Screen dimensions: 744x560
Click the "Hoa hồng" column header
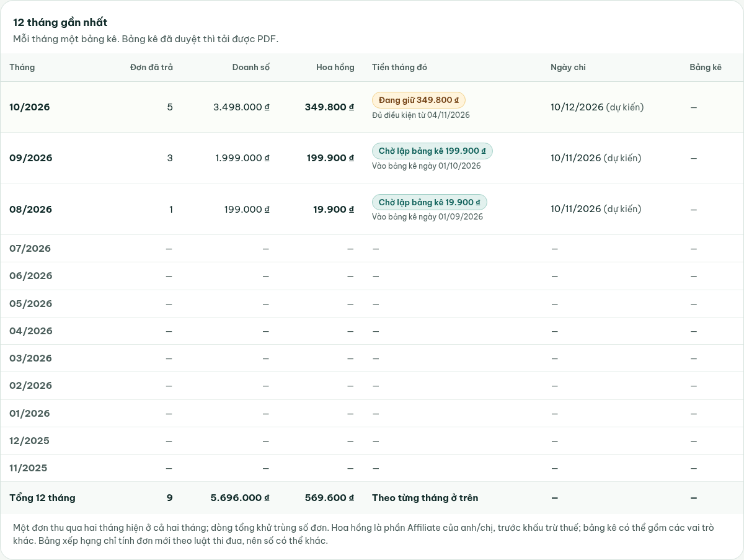[x=335, y=67]
